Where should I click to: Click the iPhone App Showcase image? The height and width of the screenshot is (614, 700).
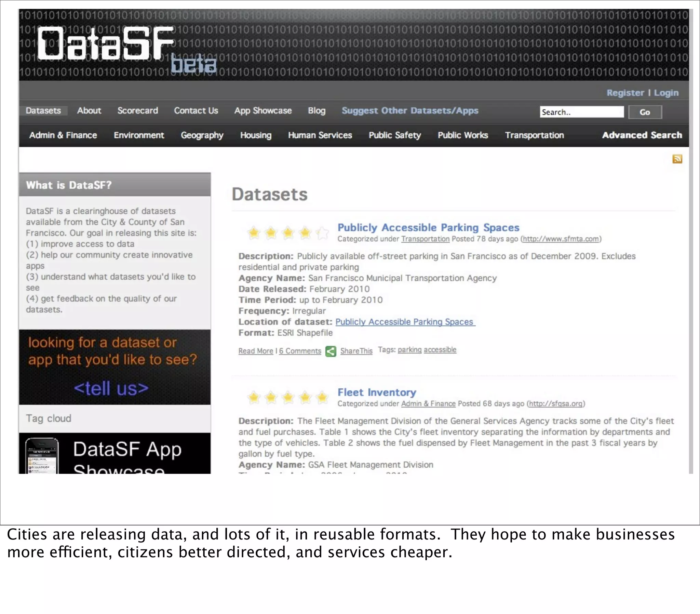pos(42,456)
